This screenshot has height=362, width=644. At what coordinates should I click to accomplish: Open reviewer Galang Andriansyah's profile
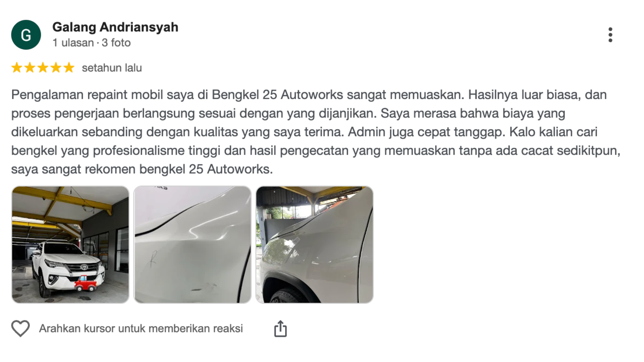[x=115, y=27]
